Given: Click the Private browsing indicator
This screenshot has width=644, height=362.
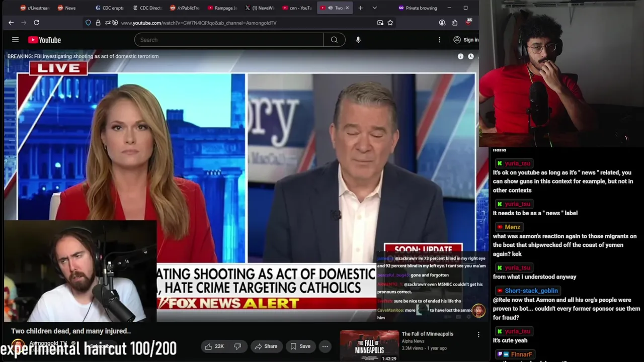Looking at the screenshot, I should 418,8.
